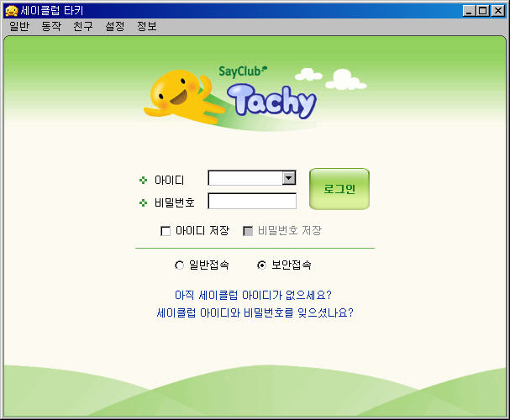Maximize the 세이클럽 타키 window
The width and height of the screenshot is (510, 420).
coord(483,11)
